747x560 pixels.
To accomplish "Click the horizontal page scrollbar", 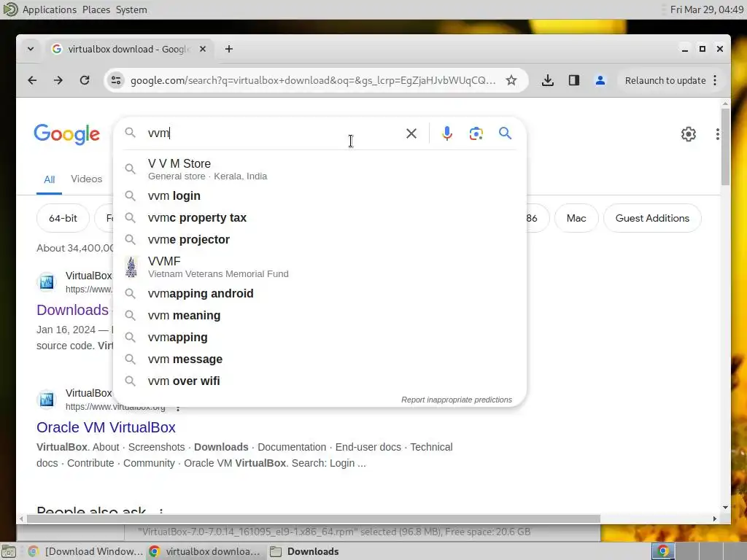I will tap(314, 518).
